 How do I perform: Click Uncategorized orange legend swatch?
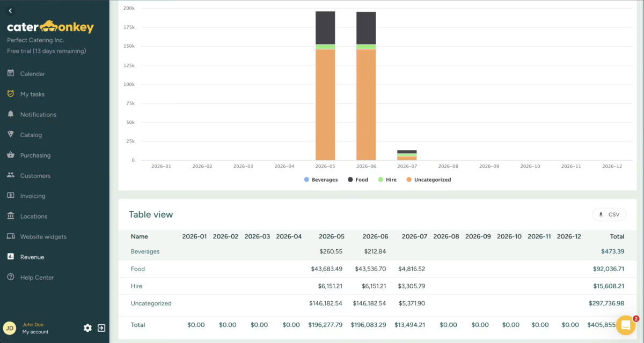(x=409, y=180)
